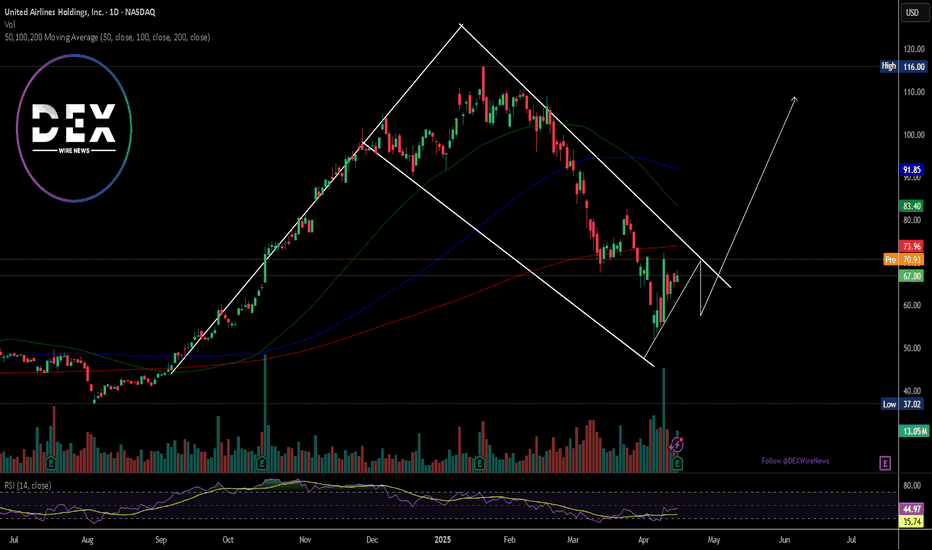Viewport: 932px width, 550px height.
Task: Click the 50.00 price axis tick
Action: [x=912, y=348]
